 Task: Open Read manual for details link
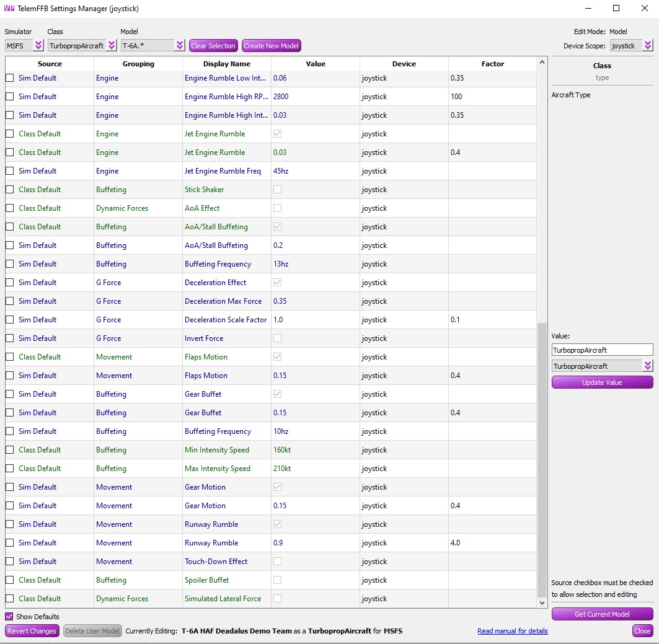[x=512, y=631]
